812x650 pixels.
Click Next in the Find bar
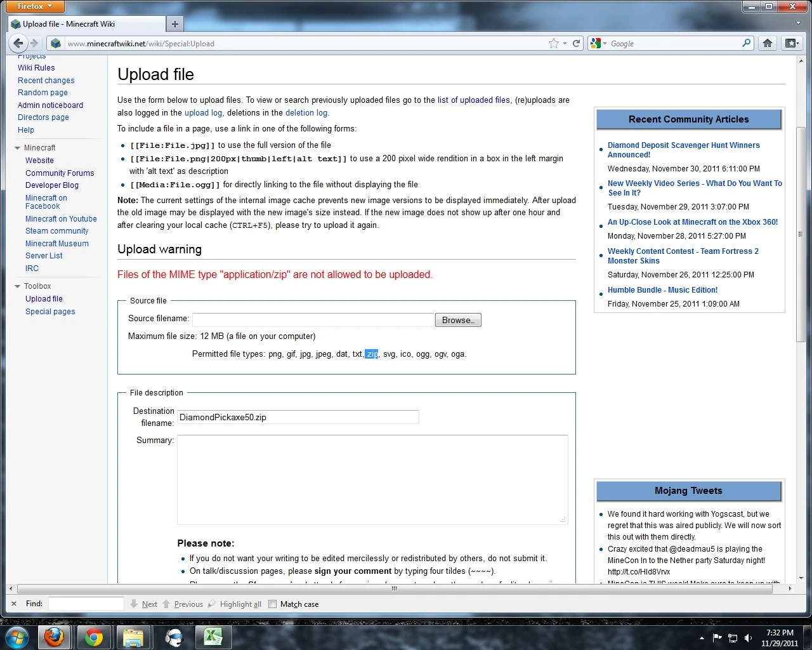pos(144,604)
